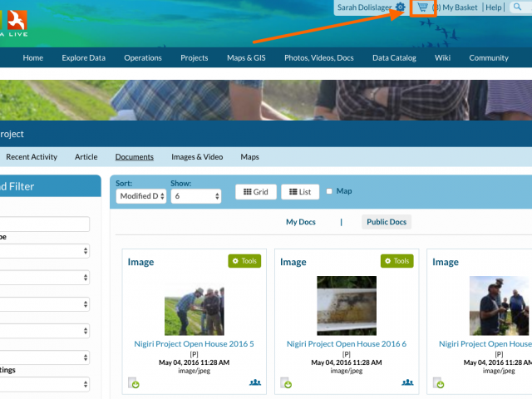This screenshot has height=399, width=532.
Task: Switch to Documents tab
Action: [135, 157]
